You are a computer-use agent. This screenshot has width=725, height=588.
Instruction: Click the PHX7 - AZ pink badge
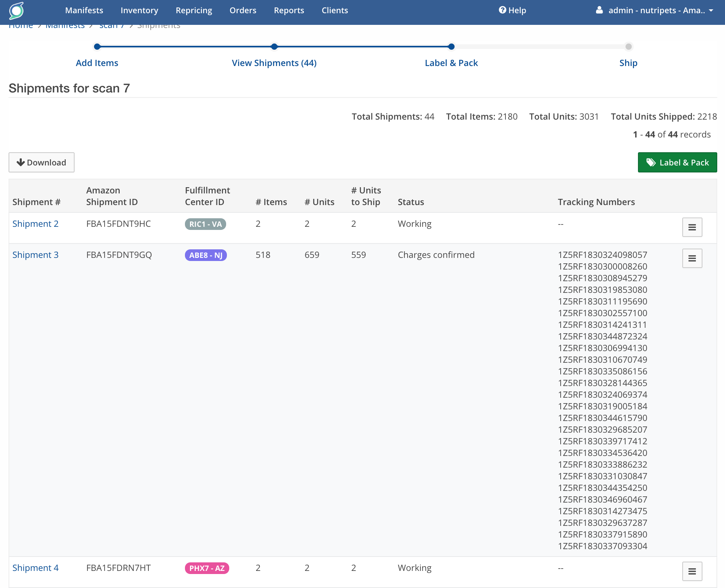pyautogui.click(x=207, y=568)
